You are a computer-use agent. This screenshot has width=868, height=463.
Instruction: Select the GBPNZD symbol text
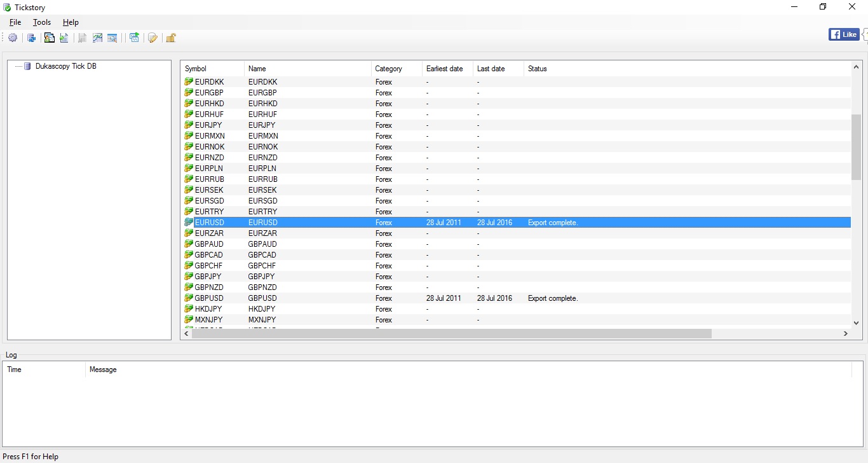click(210, 287)
